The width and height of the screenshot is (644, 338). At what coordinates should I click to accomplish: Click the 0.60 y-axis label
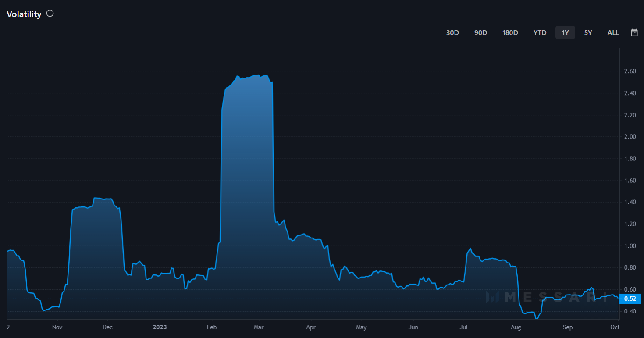[x=630, y=290]
